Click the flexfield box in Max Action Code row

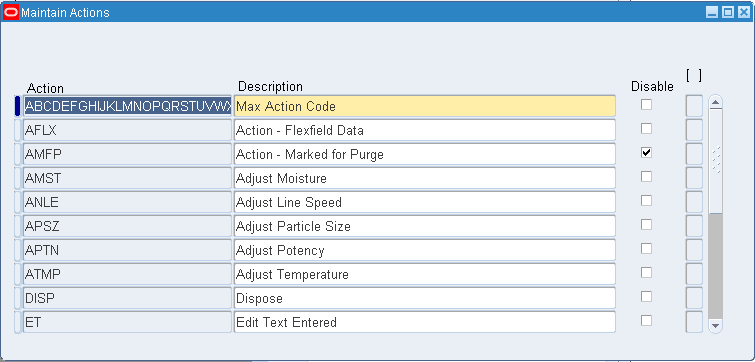[x=694, y=106]
